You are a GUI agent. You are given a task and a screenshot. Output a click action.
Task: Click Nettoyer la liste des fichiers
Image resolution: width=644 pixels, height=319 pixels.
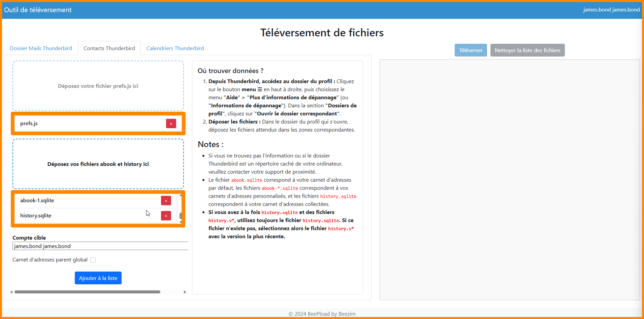527,50
